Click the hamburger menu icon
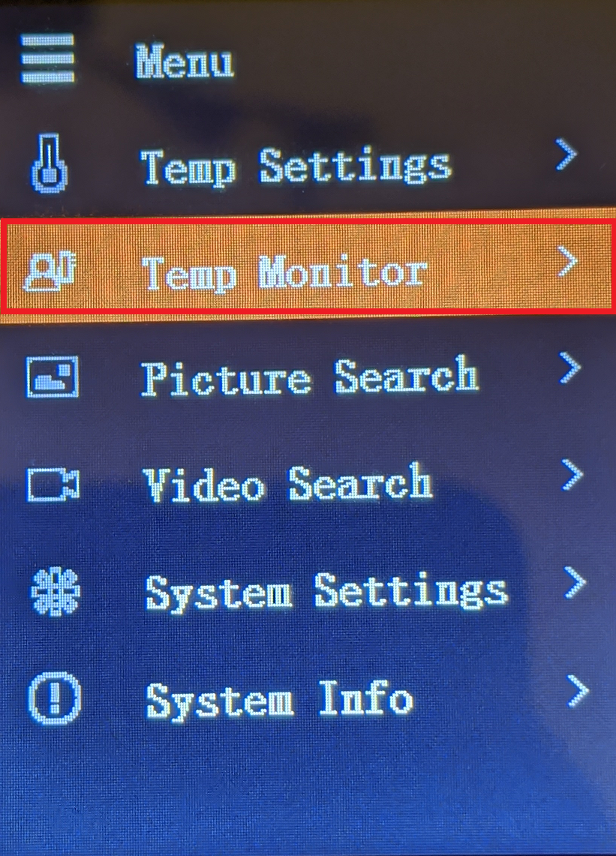The image size is (616, 856). pyautogui.click(x=47, y=59)
